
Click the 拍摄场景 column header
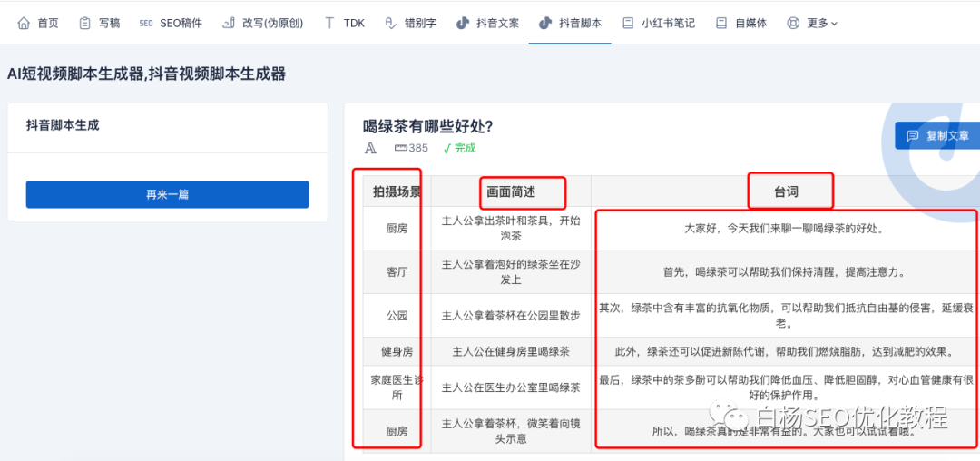tap(397, 191)
